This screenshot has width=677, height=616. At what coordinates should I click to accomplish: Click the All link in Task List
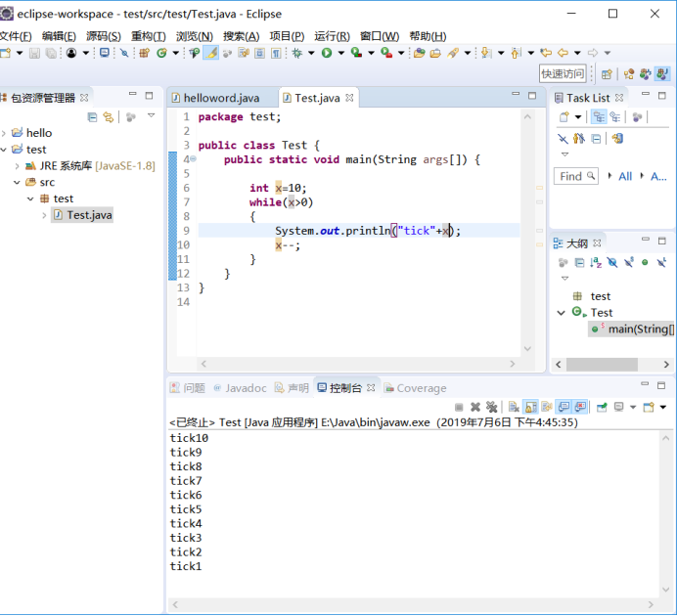[x=624, y=176]
